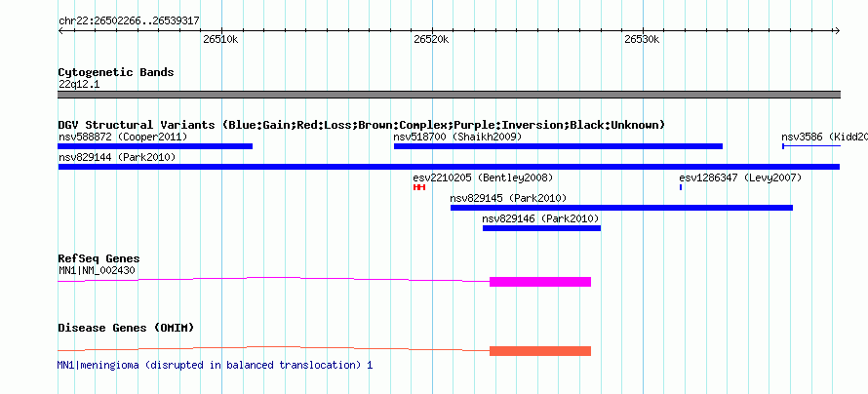
Task: Click the ruler's left end arrow
Action: pyautogui.click(x=60, y=31)
